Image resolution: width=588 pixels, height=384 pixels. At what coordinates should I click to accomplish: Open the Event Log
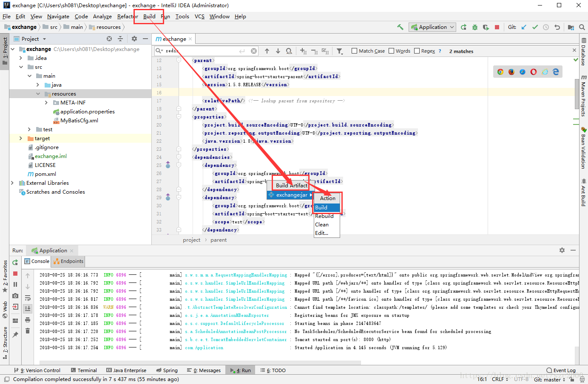coord(561,370)
